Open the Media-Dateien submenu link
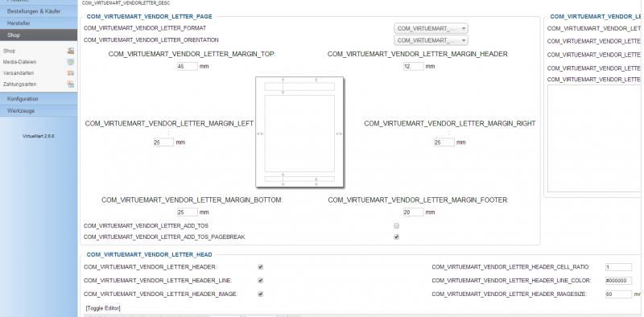Viewport: 644px width, 317px height. [x=19, y=62]
